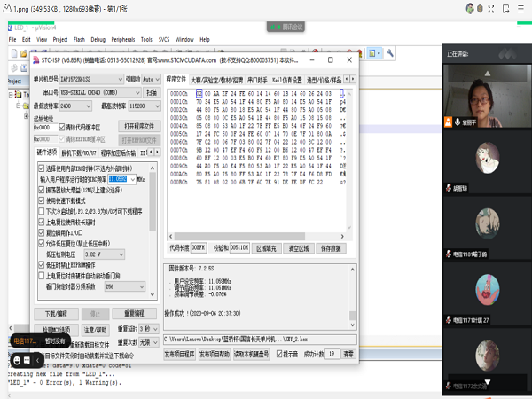Image resolution: width=532 pixels, height=399 pixels.
Task: Open 最高波特率 115200 dropdown
Action: (x=145, y=106)
